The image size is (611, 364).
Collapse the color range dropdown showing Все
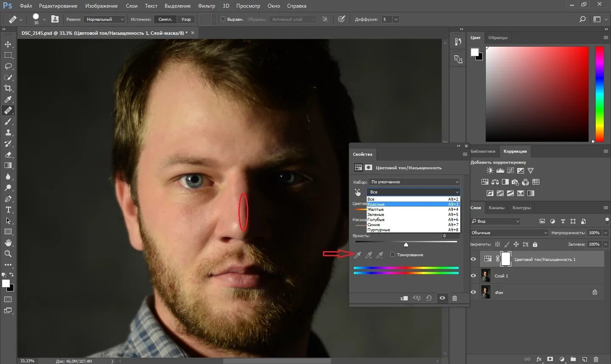[414, 192]
